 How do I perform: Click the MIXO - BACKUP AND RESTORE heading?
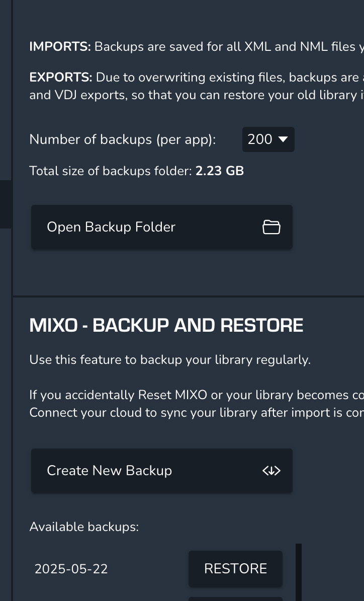pyautogui.click(x=166, y=325)
